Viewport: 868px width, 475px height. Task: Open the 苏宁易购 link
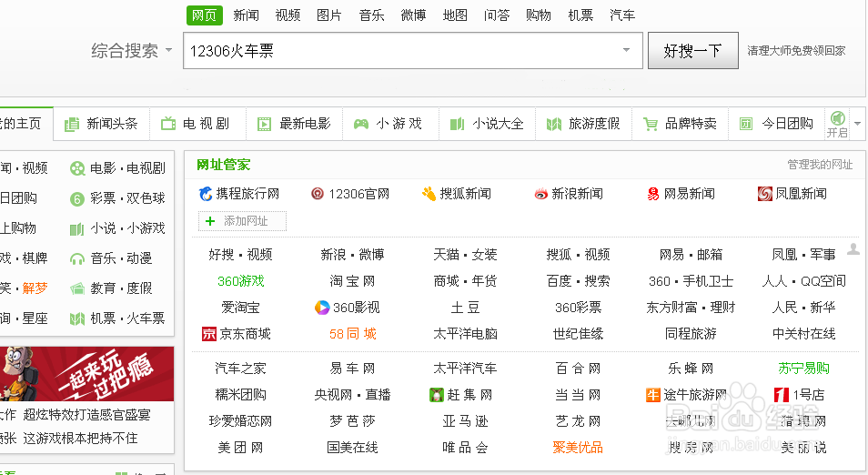(x=803, y=369)
